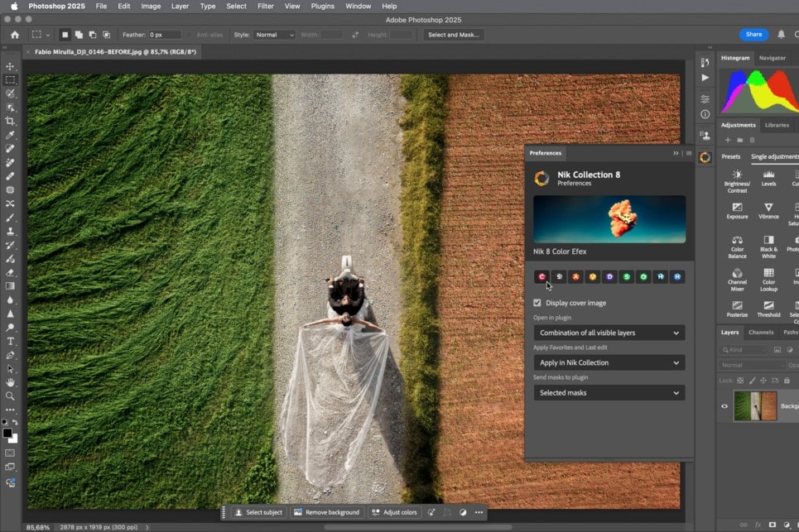The image size is (799, 532).
Task: Select the Move tool
Action: 10,66
